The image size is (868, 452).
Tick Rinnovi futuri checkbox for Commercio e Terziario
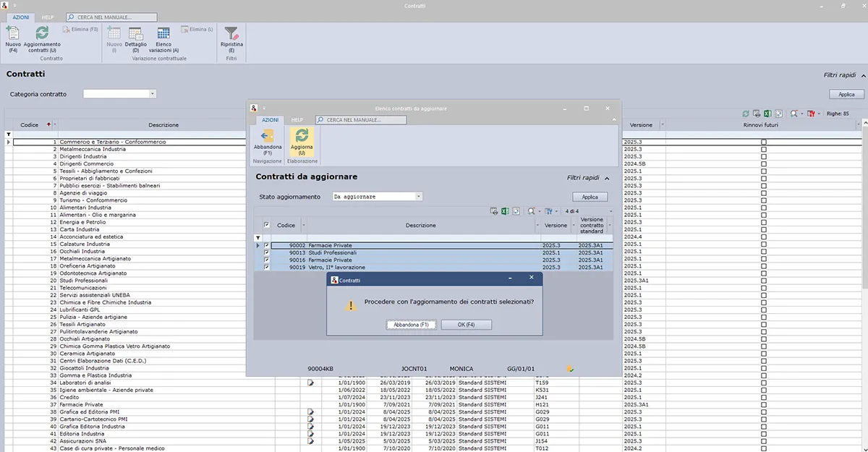pyautogui.click(x=764, y=142)
